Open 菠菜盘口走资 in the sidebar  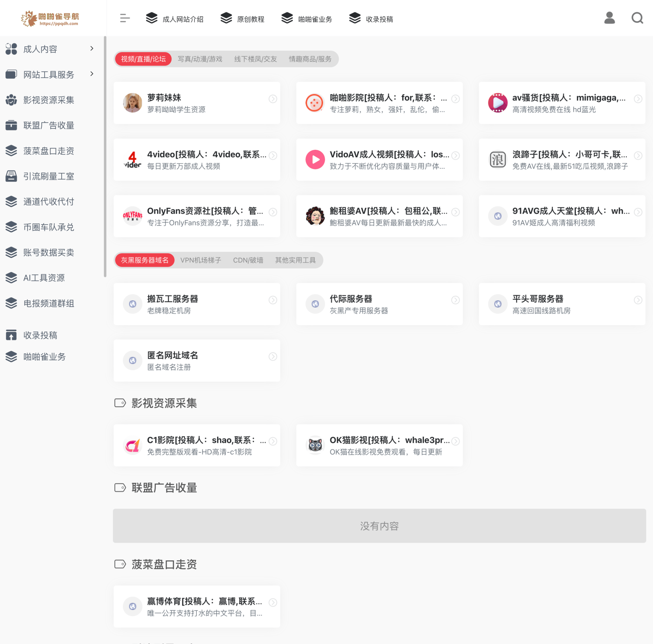tap(49, 151)
